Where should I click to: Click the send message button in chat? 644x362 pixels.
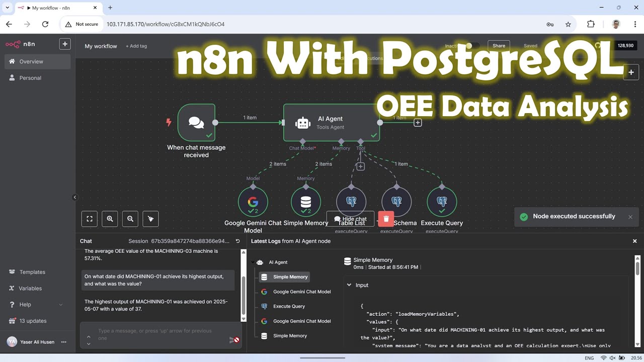(234, 340)
